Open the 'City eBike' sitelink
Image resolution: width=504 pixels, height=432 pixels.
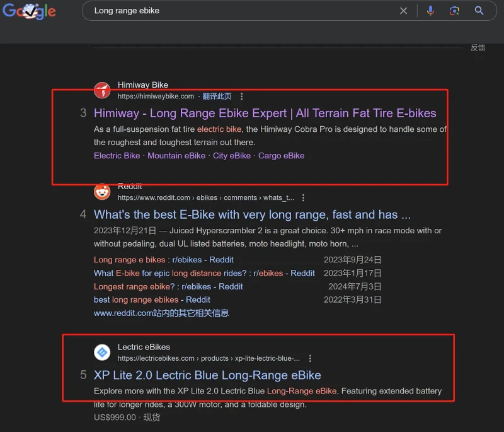[232, 156]
